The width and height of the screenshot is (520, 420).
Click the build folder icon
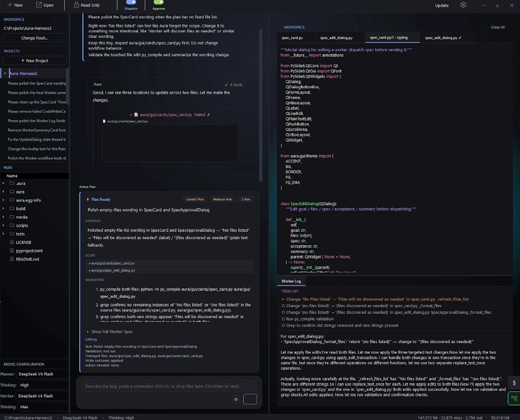pos(12,209)
